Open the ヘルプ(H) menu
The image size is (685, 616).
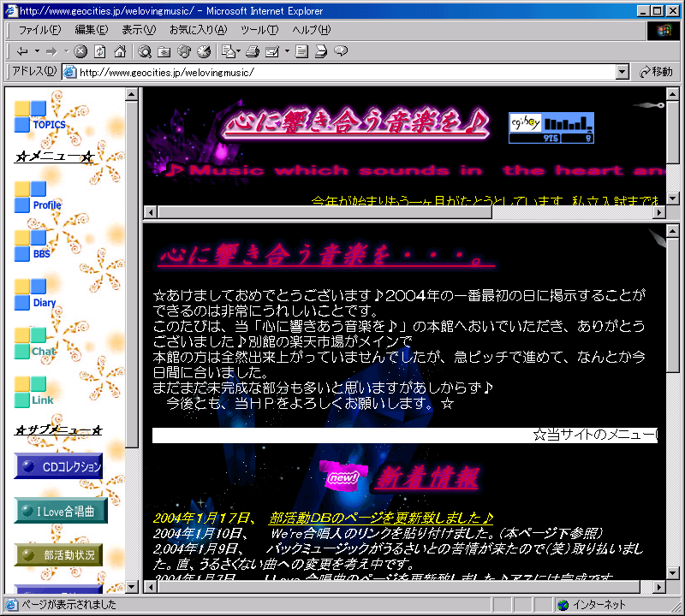pos(312,30)
